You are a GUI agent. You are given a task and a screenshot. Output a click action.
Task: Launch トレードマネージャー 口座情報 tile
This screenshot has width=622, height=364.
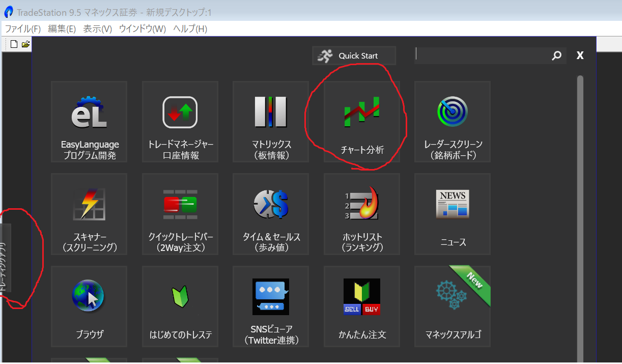point(180,122)
